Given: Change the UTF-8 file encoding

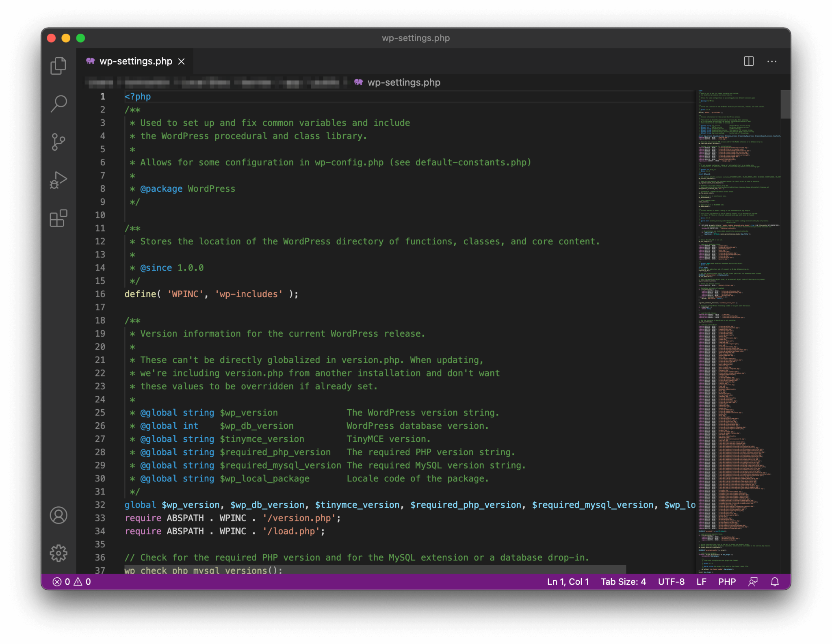Looking at the screenshot, I should (671, 581).
